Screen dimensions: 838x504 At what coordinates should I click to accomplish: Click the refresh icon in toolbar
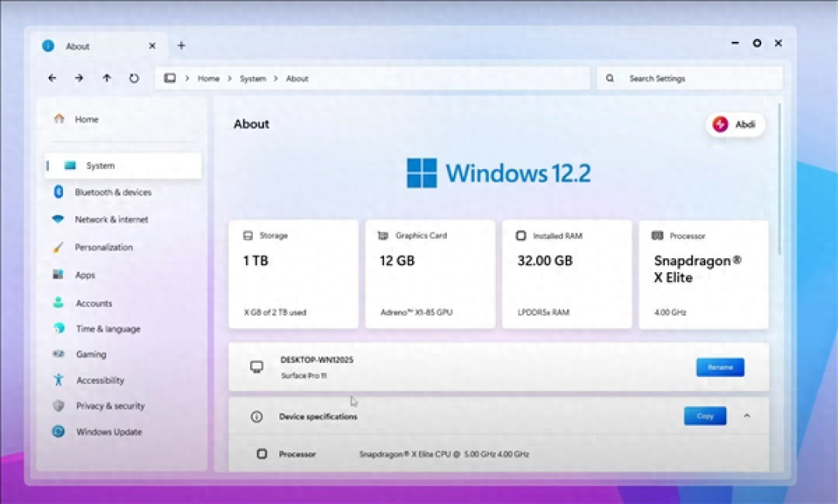(x=134, y=78)
